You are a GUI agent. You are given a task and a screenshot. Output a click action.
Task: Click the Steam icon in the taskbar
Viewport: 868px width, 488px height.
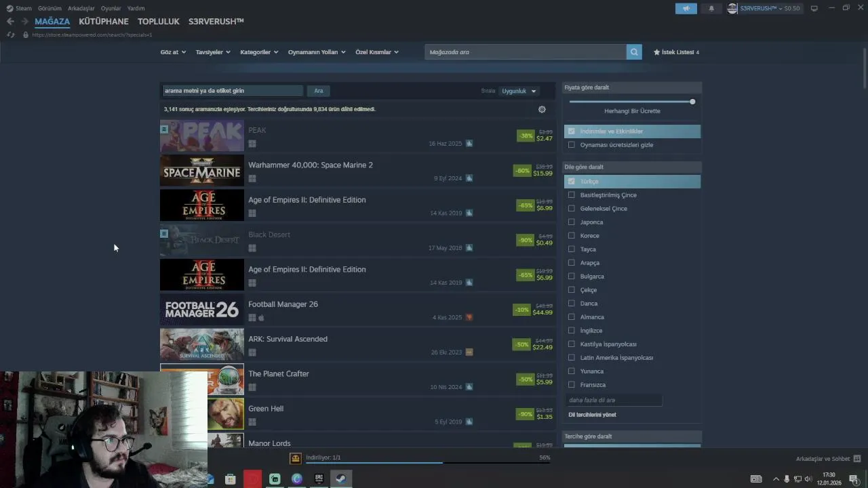point(341,479)
